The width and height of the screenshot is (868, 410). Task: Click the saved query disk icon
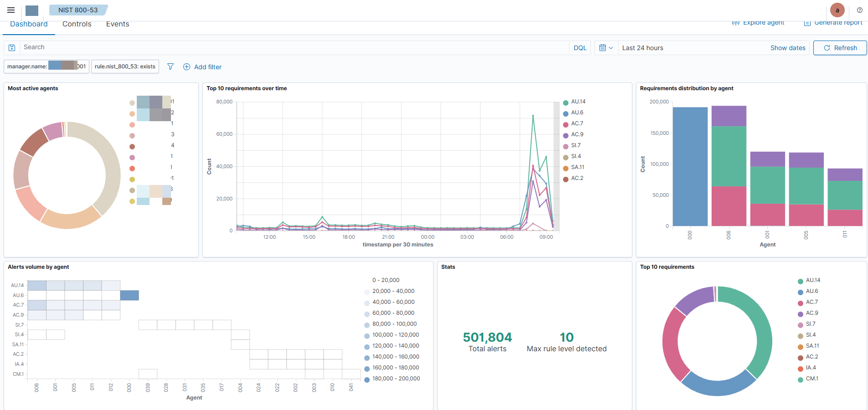pyautogui.click(x=12, y=48)
